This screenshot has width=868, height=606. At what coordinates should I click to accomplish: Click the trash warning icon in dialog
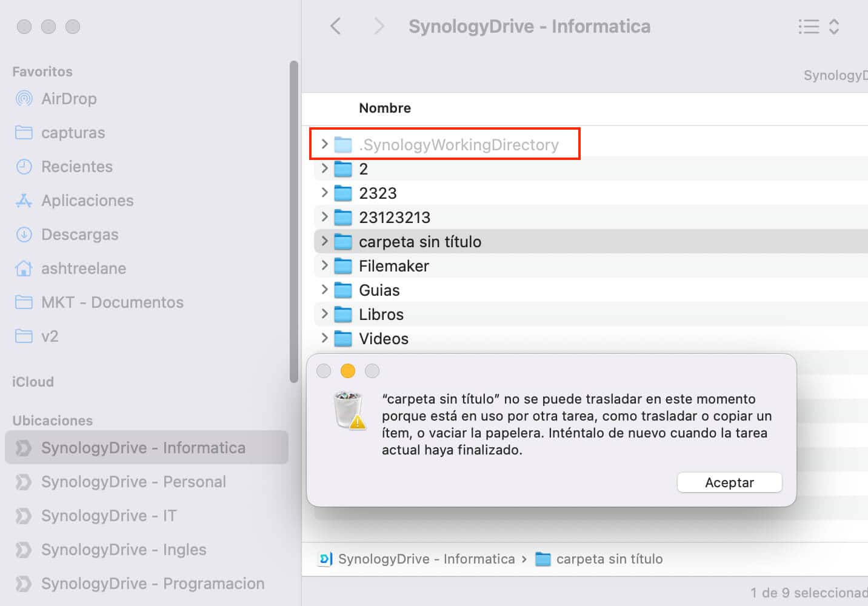point(349,410)
